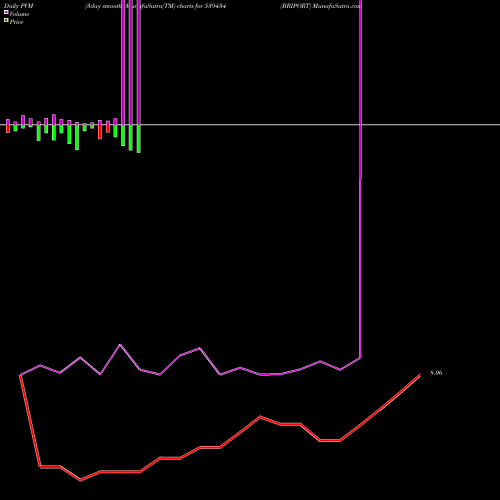
Task: Select the 'Price' legend label
Action: pyautogui.click(x=16, y=22)
